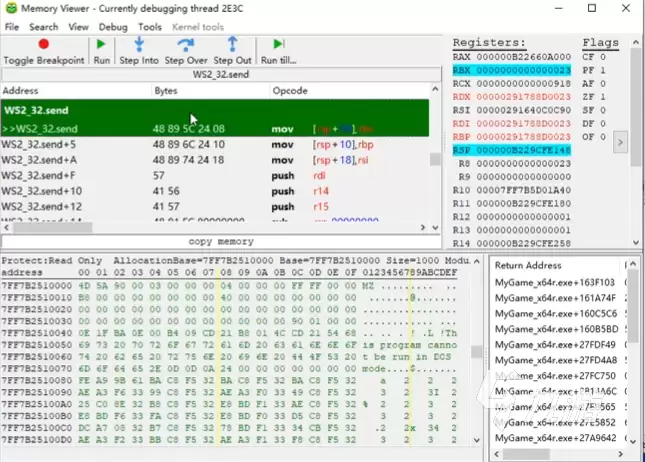Click the RAX register value
645x462 pixels.
click(524, 57)
